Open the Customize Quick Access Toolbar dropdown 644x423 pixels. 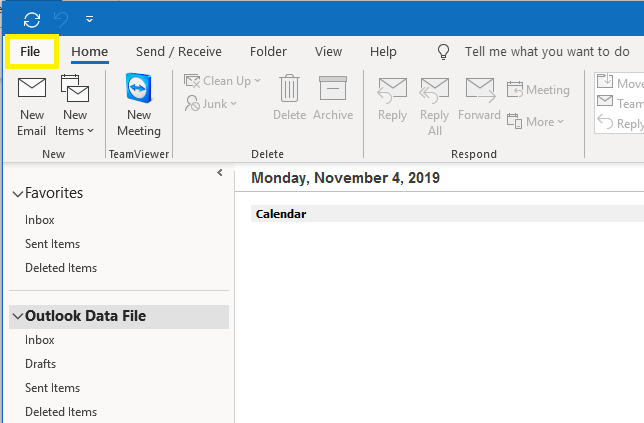tap(89, 19)
